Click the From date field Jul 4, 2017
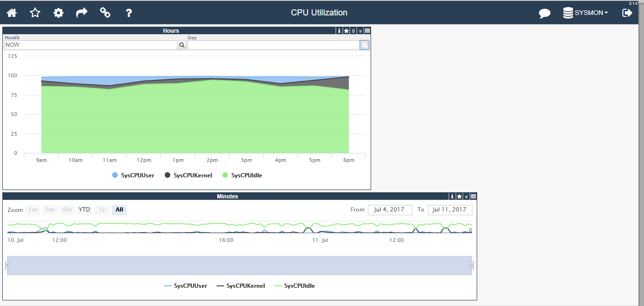This screenshot has height=306, width=644. click(390, 210)
